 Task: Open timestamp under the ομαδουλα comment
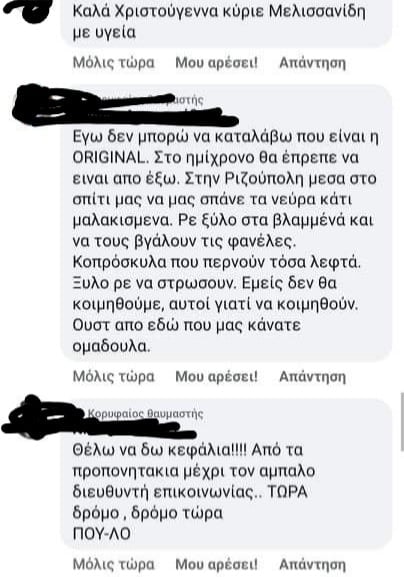coord(113,376)
